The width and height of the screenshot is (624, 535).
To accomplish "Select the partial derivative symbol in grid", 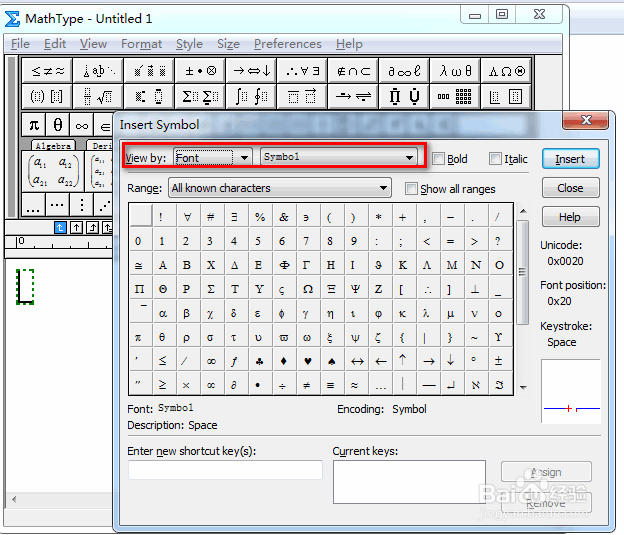I will click(234, 385).
